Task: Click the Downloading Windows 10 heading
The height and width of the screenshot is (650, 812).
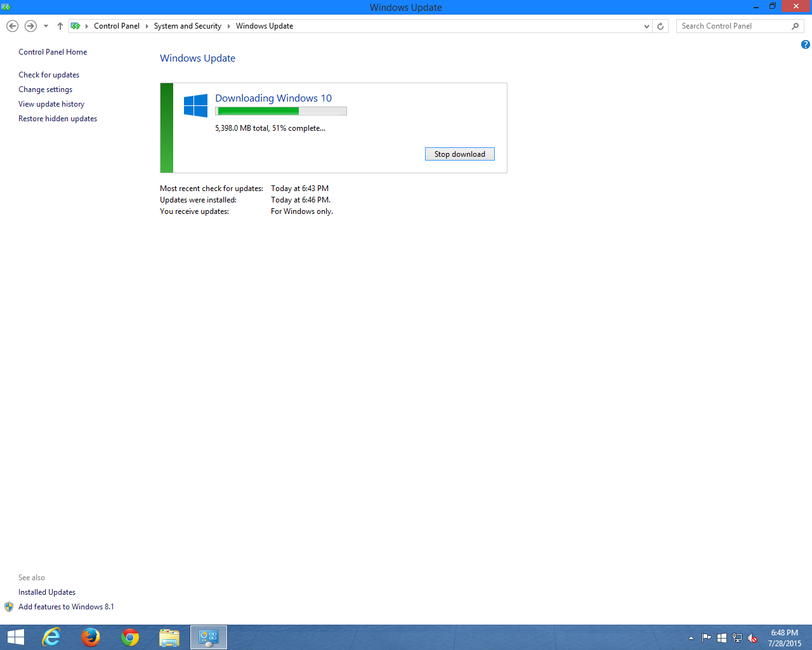Action: pyautogui.click(x=273, y=98)
